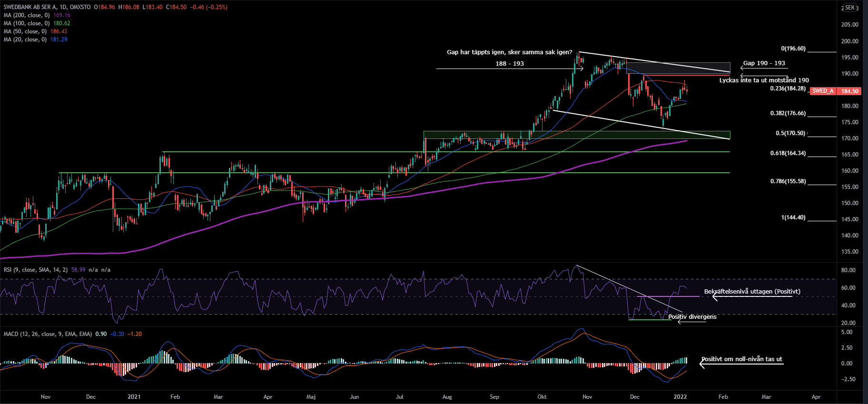Click the MA (50, close, 0) legend
The image size is (868, 404).
click(25, 31)
